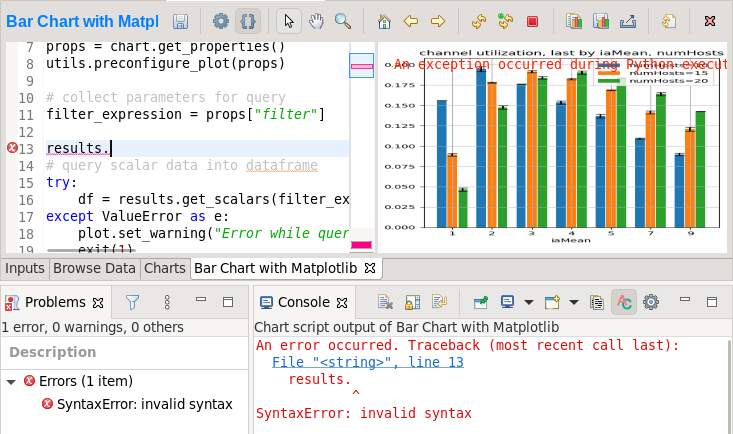
Task: Open the Problems view menu with the three dots
Action: click(167, 302)
